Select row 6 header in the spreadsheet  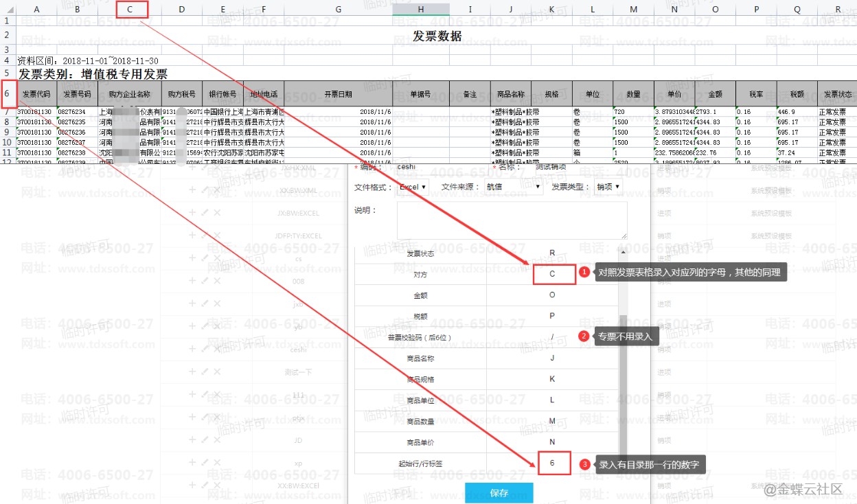click(8, 93)
